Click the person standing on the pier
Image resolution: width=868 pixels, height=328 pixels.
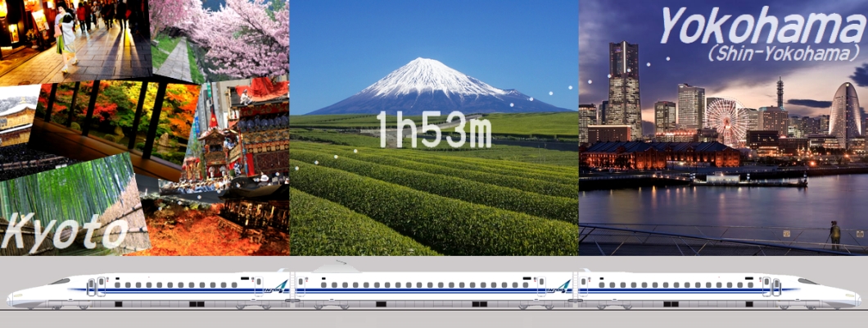[x=834, y=234]
